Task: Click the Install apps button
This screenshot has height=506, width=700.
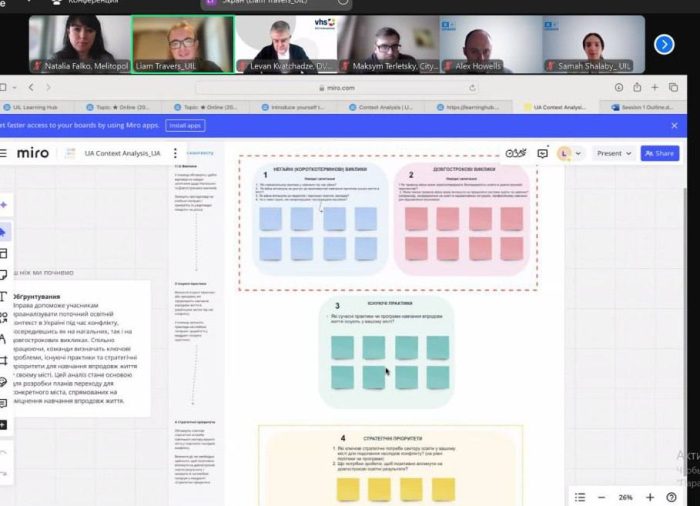Action: (x=184, y=125)
